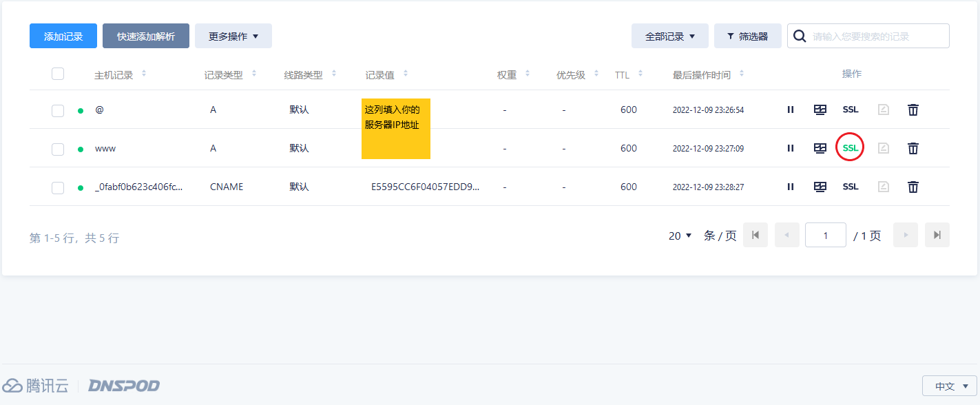Open the 中文 language selector

tap(949, 386)
